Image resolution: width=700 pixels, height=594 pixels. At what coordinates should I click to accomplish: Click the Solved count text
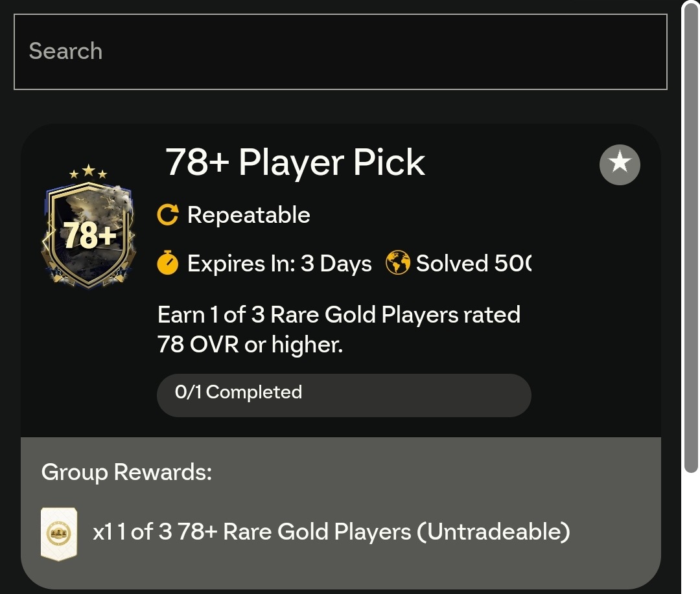(x=474, y=263)
